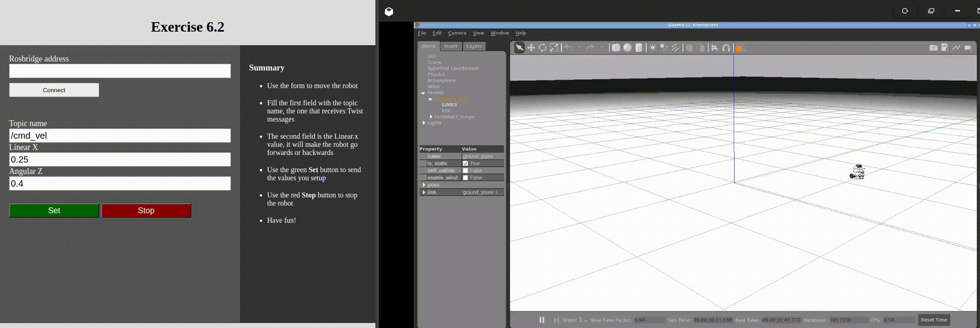Select the Rotate mode tool
The height and width of the screenshot is (328, 980).
542,48
